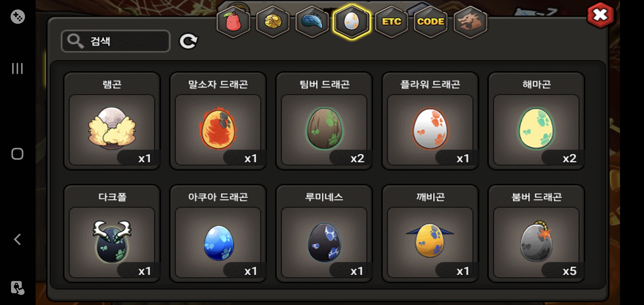Tap the touch-lock hand icon in sidebar
644x305 pixels.
coord(18,288)
